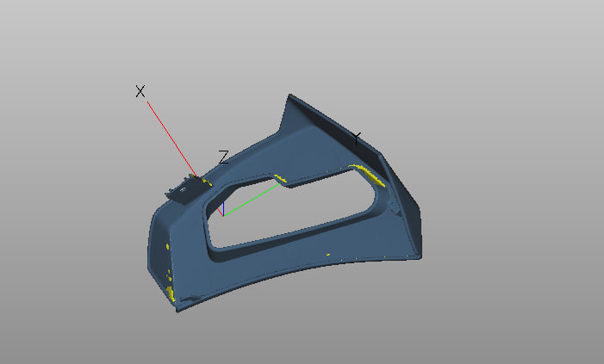
Task: Select the red X axis line
Action: [x=171, y=139]
